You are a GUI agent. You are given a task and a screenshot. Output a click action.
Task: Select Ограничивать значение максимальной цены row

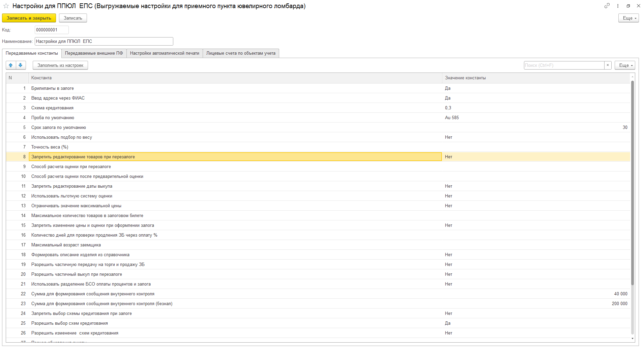(318, 206)
